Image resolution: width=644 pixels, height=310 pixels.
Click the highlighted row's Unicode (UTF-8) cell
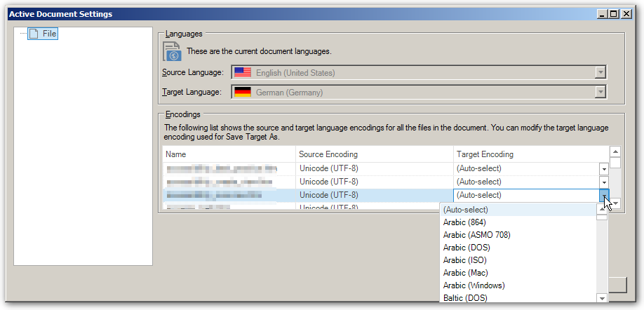374,195
